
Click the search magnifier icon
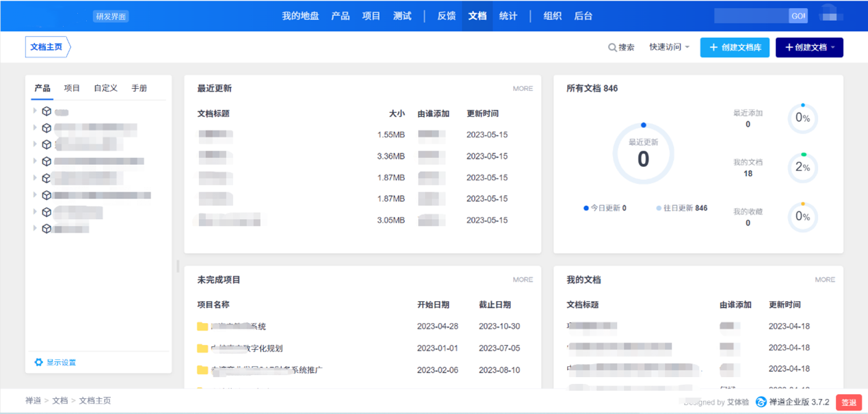(x=612, y=47)
